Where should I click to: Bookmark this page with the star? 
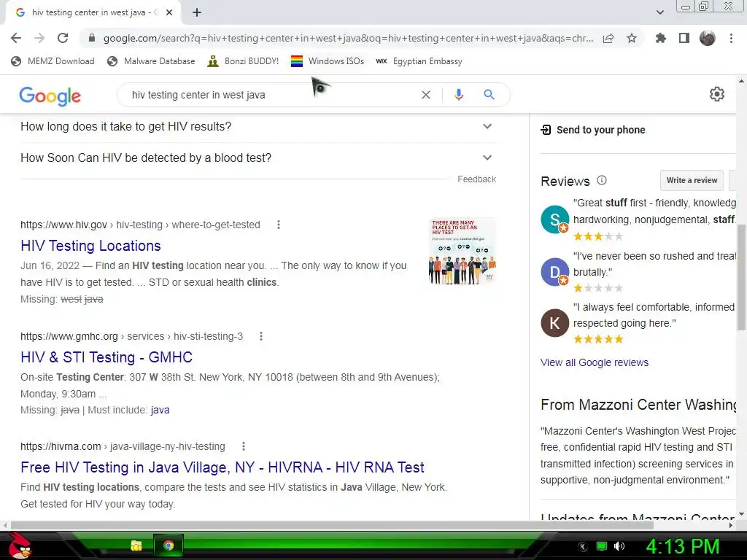tap(632, 38)
